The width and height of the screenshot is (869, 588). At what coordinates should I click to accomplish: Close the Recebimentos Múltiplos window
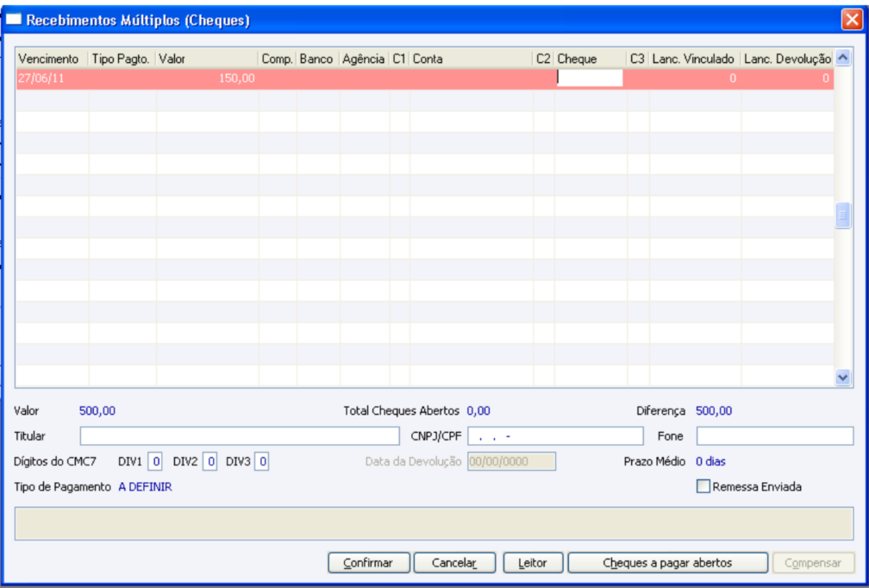[851, 19]
